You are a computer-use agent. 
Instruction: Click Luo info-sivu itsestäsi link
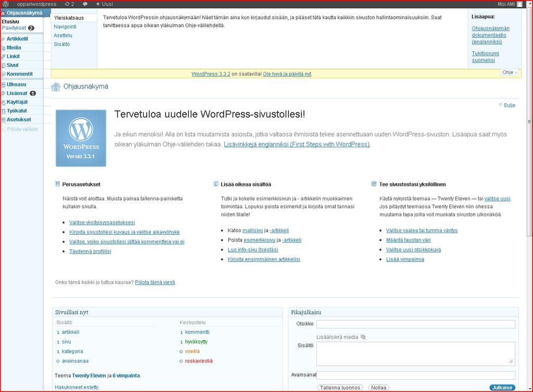(252, 249)
